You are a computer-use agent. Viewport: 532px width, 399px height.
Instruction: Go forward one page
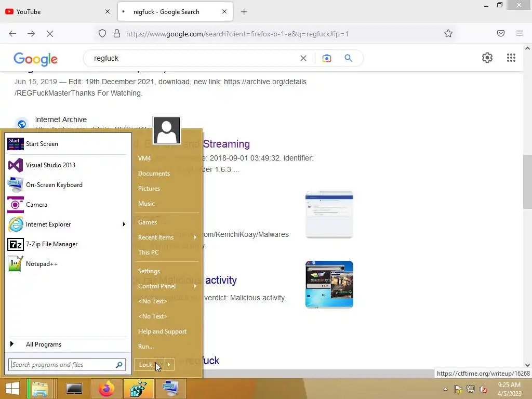[31, 34]
